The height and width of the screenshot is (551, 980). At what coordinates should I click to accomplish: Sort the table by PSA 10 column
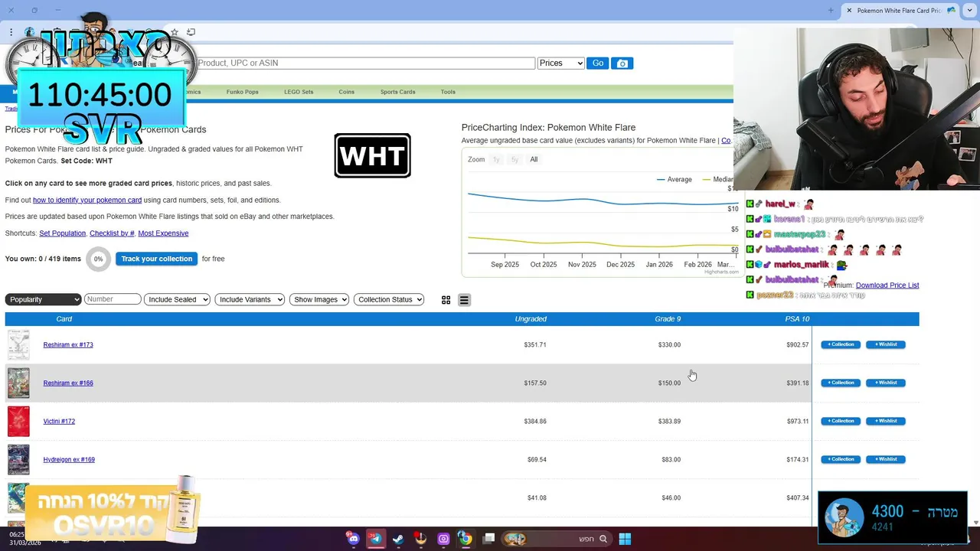pos(797,319)
